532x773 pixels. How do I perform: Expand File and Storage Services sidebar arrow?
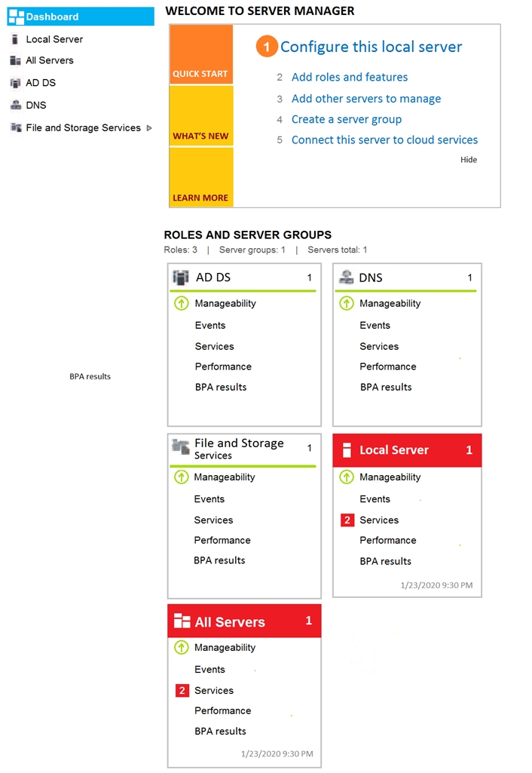(x=149, y=128)
